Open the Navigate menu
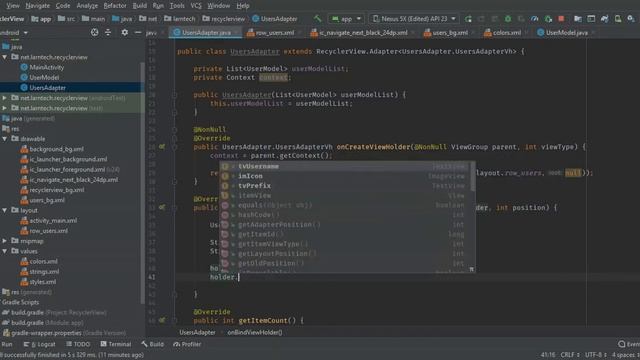The width and height of the screenshot is (640, 360). (x=38, y=6)
